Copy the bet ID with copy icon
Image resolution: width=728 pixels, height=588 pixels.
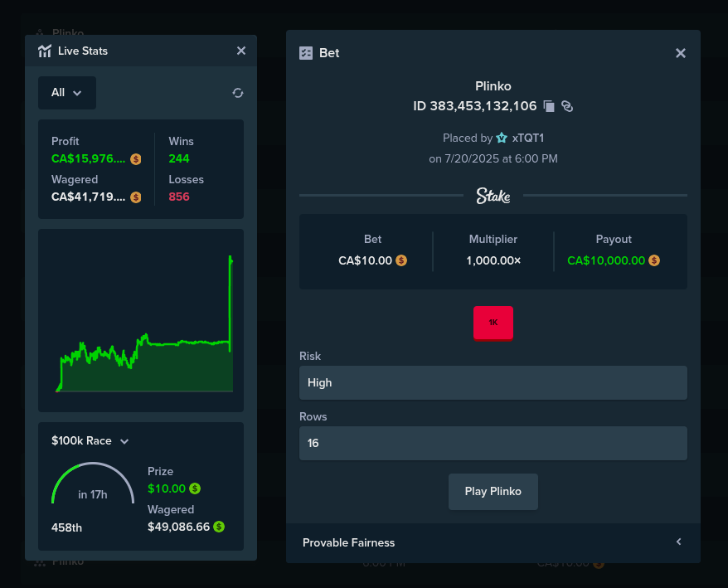pos(549,106)
